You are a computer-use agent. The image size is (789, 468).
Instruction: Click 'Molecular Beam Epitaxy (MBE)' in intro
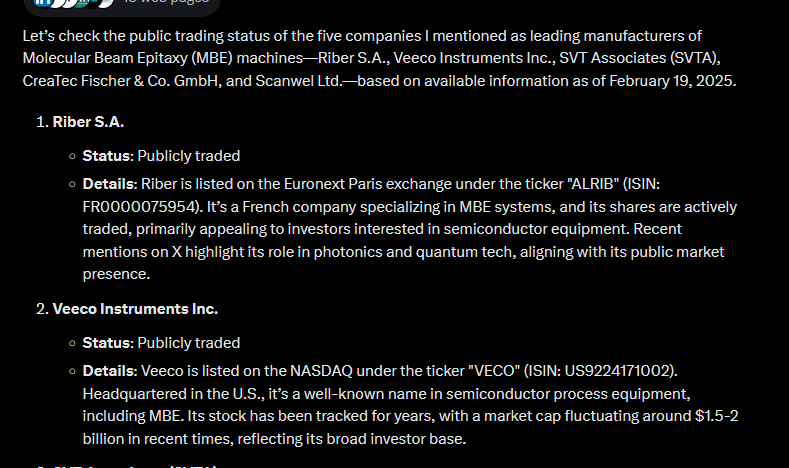(128, 58)
